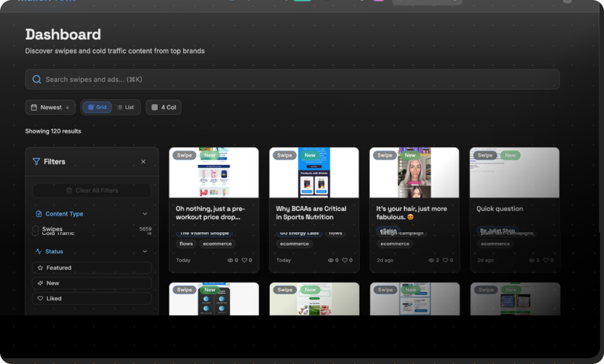
Task: Click ecommerce tag on BCAAs card
Action: coord(294,244)
